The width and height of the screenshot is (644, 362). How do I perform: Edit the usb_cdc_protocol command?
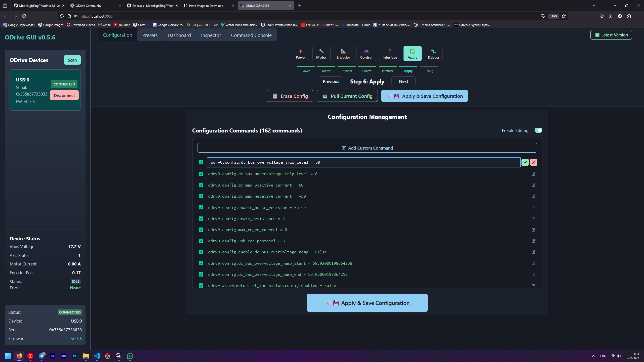coord(534,241)
